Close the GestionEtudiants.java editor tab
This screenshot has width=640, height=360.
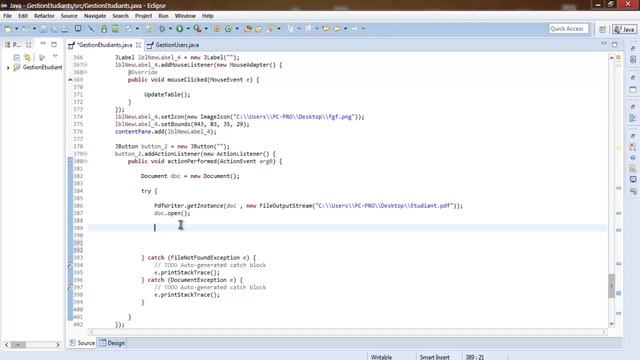[139, 45]
